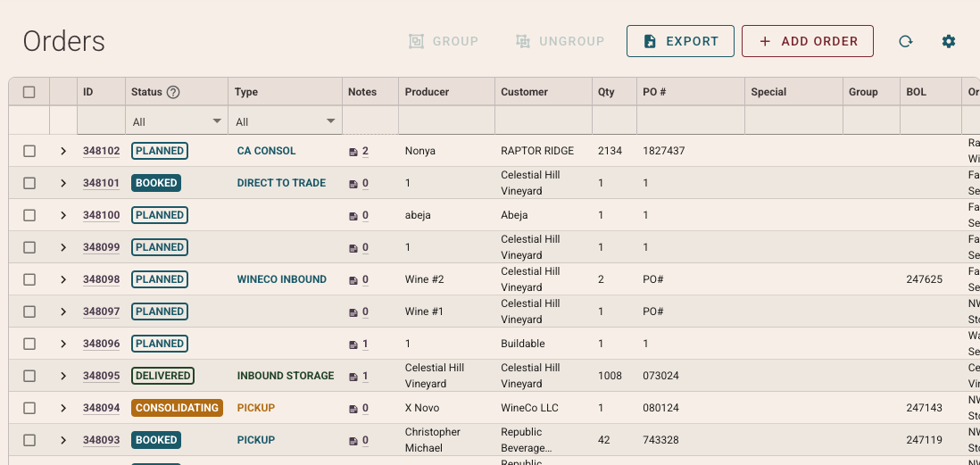Click the Buildable customer cell
This screenshot has height=465, width=980.
[x=522, y=343]
